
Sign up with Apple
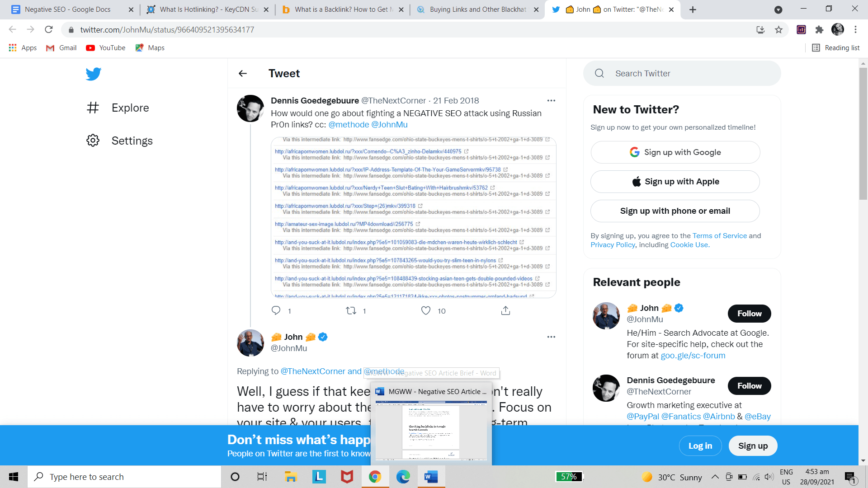(x=675, y=182)
